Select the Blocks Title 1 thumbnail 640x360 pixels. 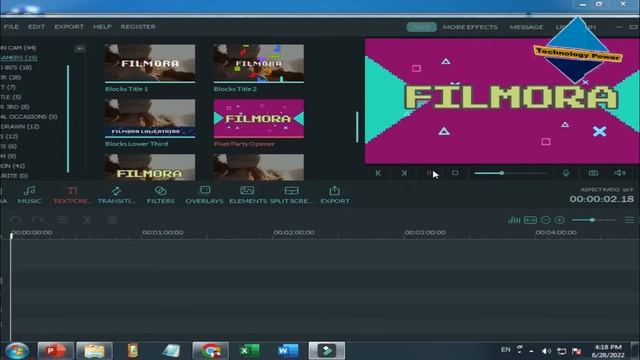pos(150,63)
